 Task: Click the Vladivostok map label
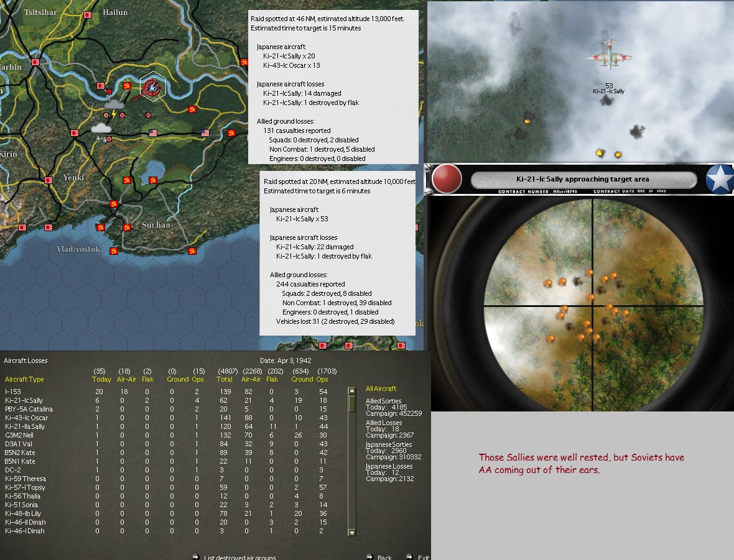78,249
